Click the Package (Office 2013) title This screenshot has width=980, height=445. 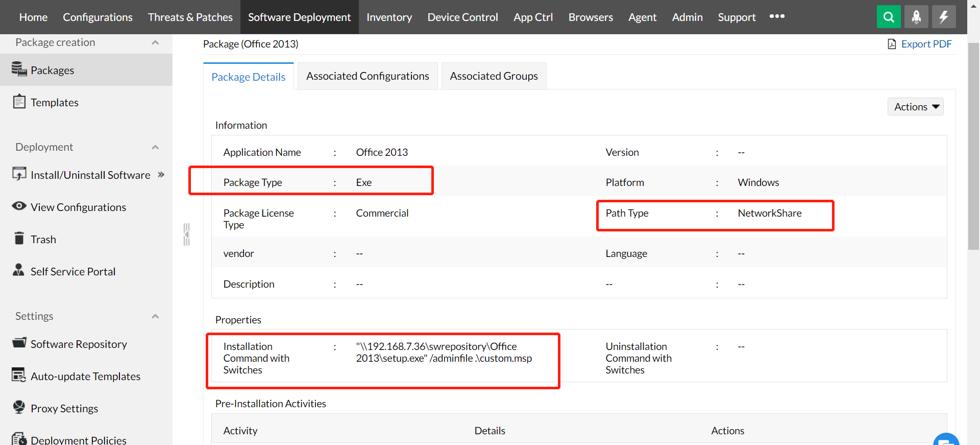click(251, 44)
